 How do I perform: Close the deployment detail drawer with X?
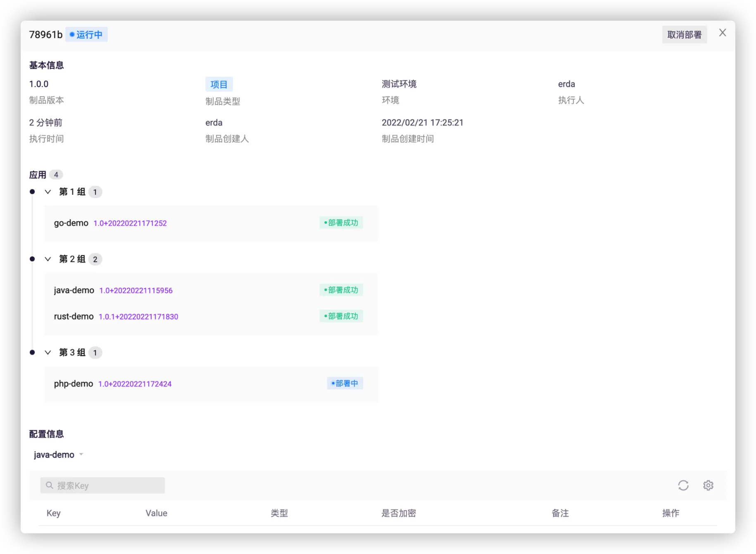[722, 33]
